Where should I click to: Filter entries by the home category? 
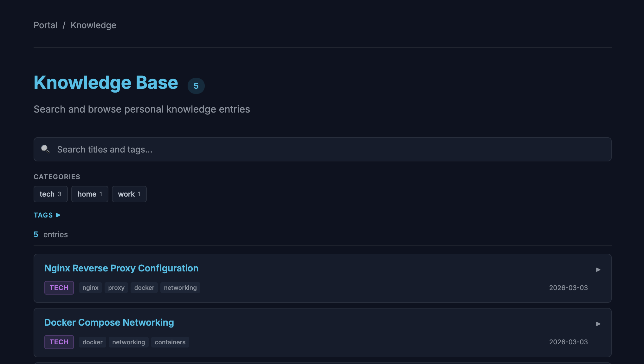pyautogui.click(x=90, y=194)
